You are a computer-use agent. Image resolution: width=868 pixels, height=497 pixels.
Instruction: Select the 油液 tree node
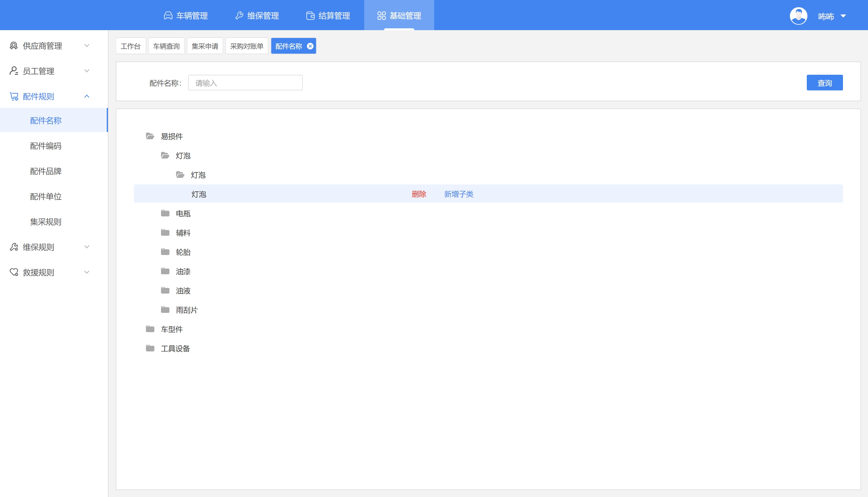(x=183, y=291)
